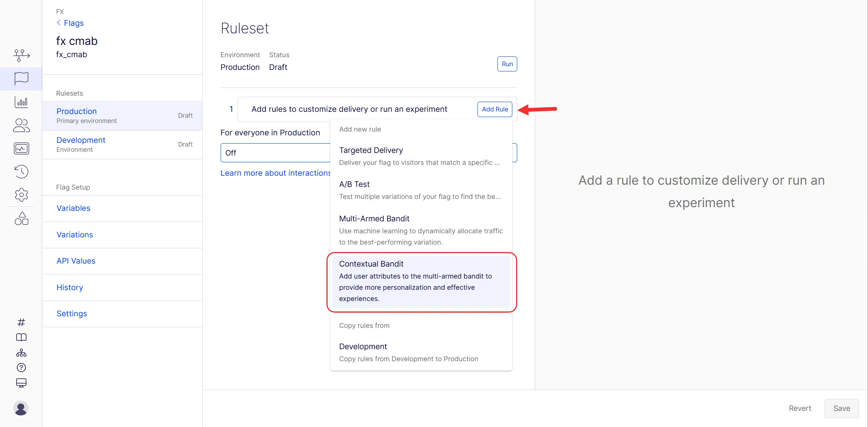Open the Off delivery dropdown

pos(276,153)
